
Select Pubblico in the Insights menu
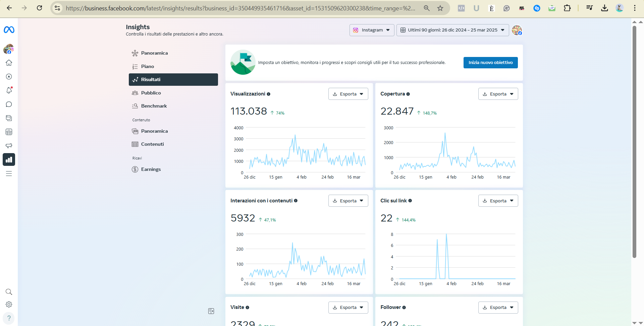(151, 93)
